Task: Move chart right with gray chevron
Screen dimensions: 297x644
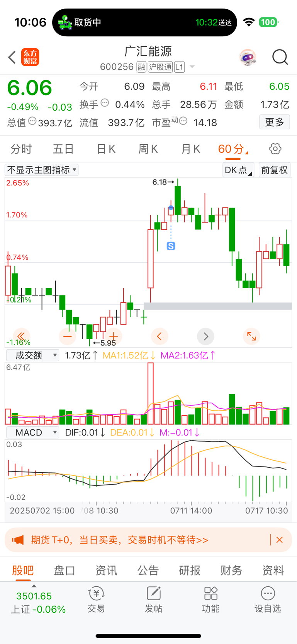Action: [x=205, y=336]
